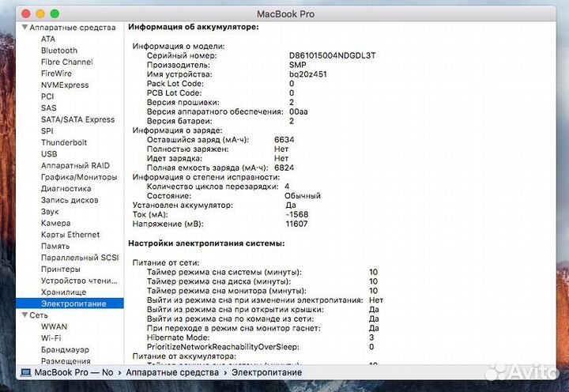Click Питание от аккумулятора label

pyautogui.click(x=184, y=356)
